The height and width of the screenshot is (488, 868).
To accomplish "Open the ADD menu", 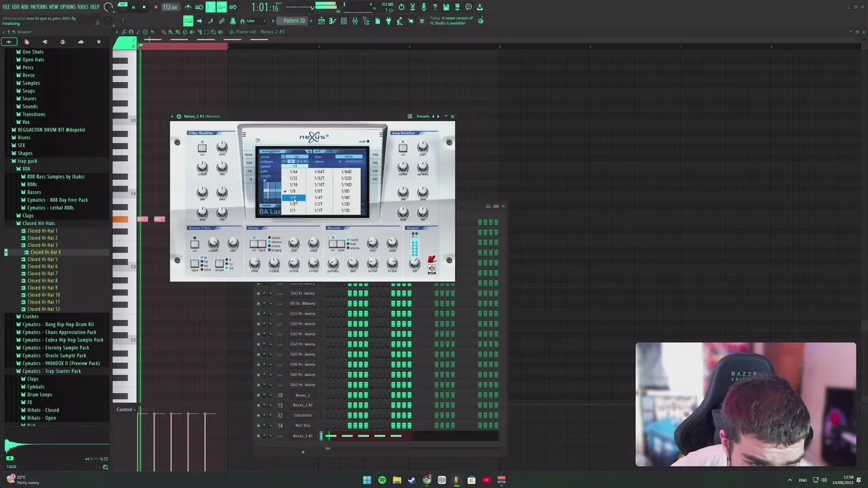I will point(26,7).
